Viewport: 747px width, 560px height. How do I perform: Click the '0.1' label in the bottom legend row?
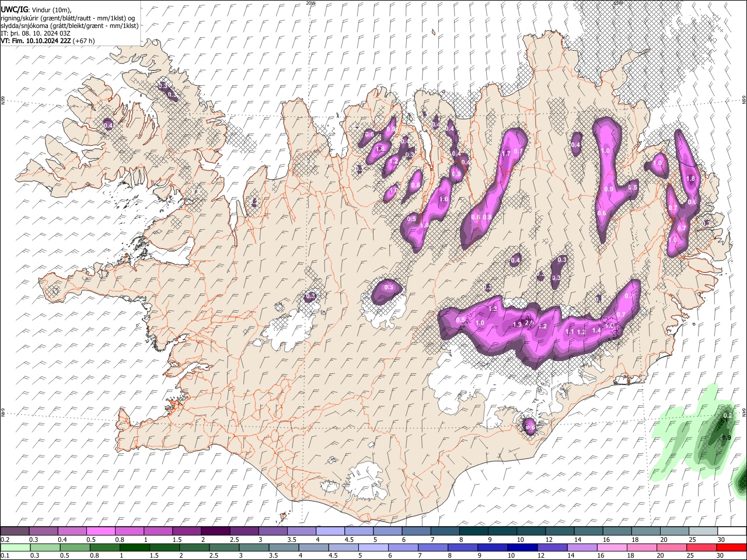pos(5,555)
